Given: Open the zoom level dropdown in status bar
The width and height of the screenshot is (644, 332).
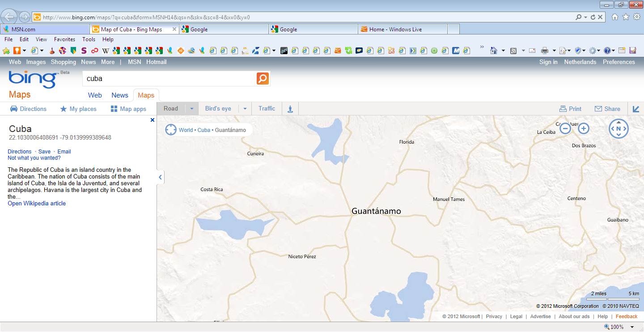Looking at the screenshot, I should click(x=632, y=327).
